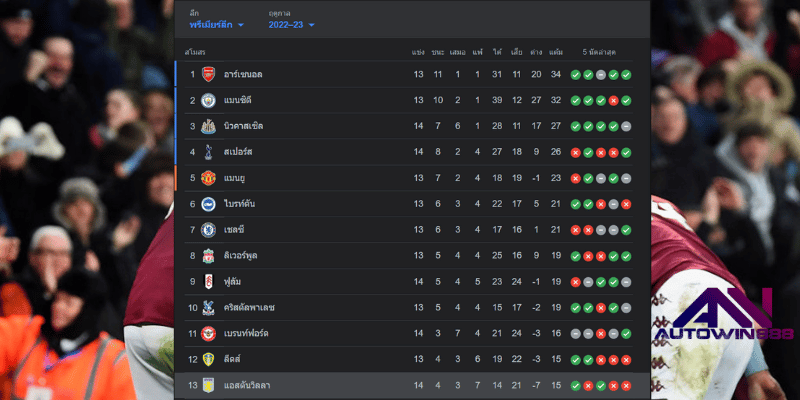The width and height of the screenshot is (800, 400).
Task: Click the Liverpool club crest icon
Action: [x=208, y=256]
